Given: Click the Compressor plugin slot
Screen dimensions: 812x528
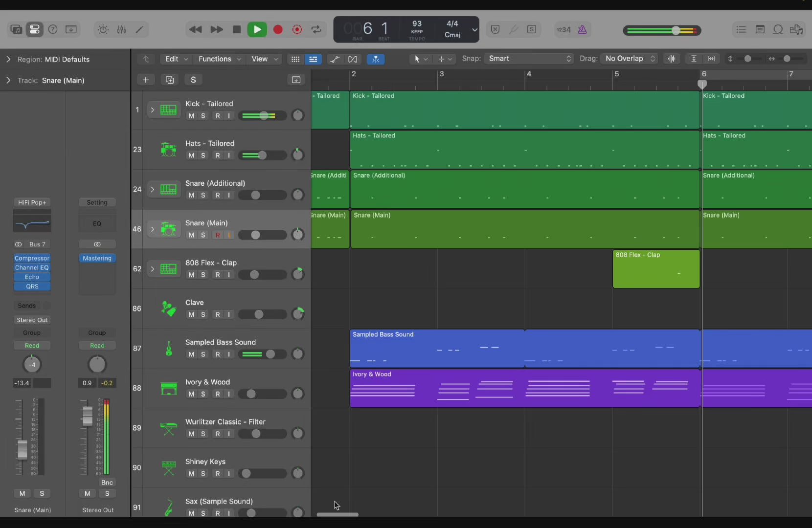Looking at the screenshot, I should 32,258.
